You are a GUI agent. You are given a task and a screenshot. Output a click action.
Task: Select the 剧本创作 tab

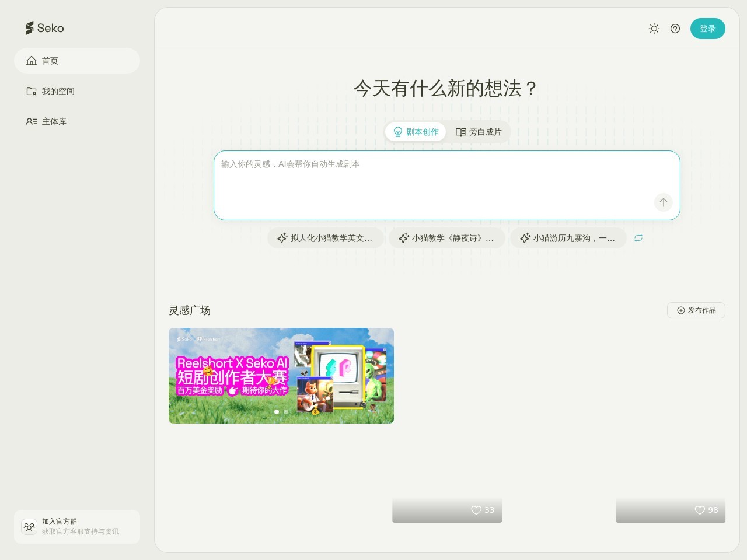coord(416,132)
